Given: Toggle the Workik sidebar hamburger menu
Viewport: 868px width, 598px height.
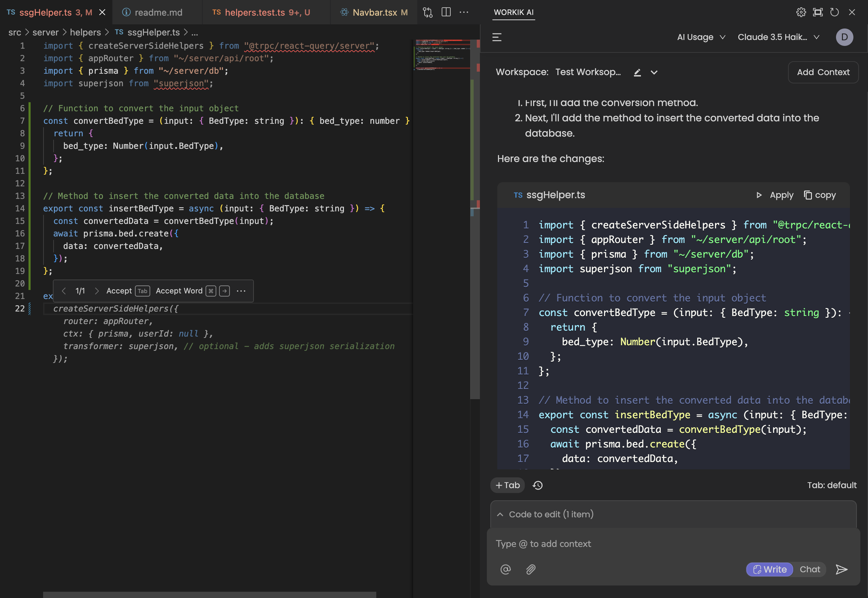Looking at the screenshot, I should tap(497, 37).
